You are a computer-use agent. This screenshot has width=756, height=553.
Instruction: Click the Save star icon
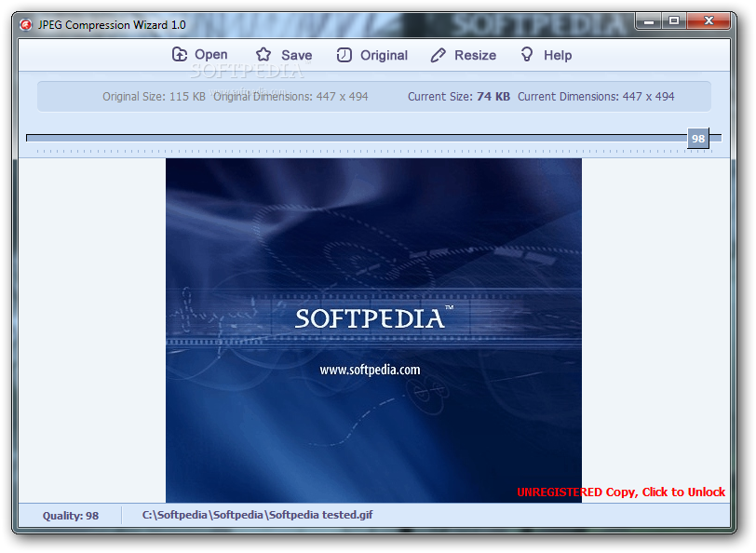pyautogui.click(x=263, y=55)
